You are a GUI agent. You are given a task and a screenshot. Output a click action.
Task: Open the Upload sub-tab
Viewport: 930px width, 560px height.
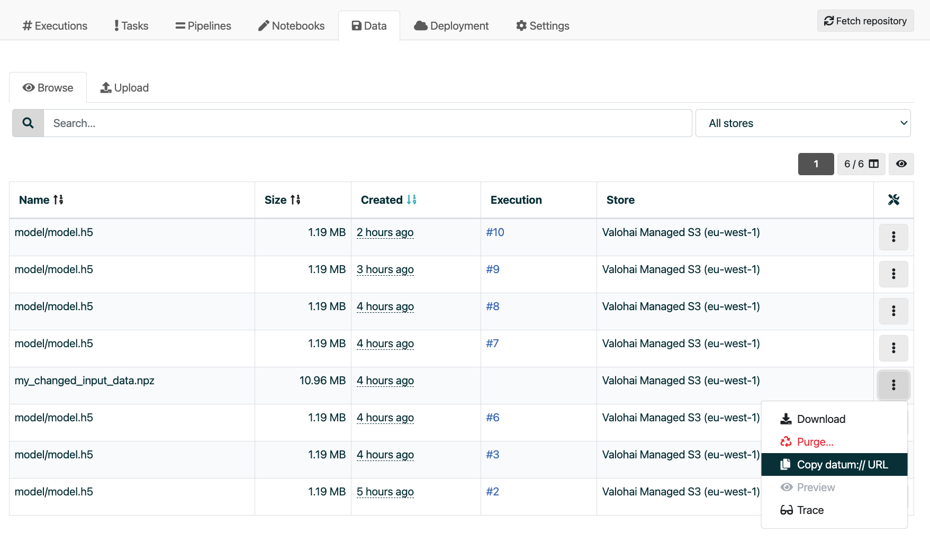(x=124, y=88)
